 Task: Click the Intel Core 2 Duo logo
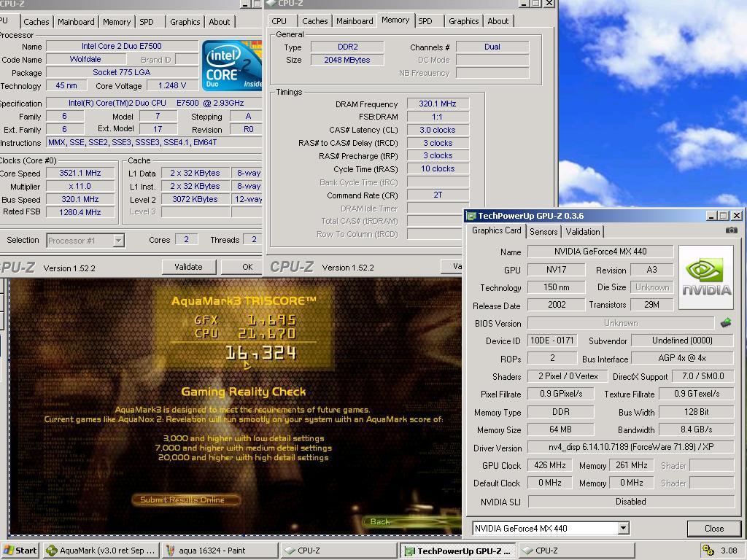[232, 66]
